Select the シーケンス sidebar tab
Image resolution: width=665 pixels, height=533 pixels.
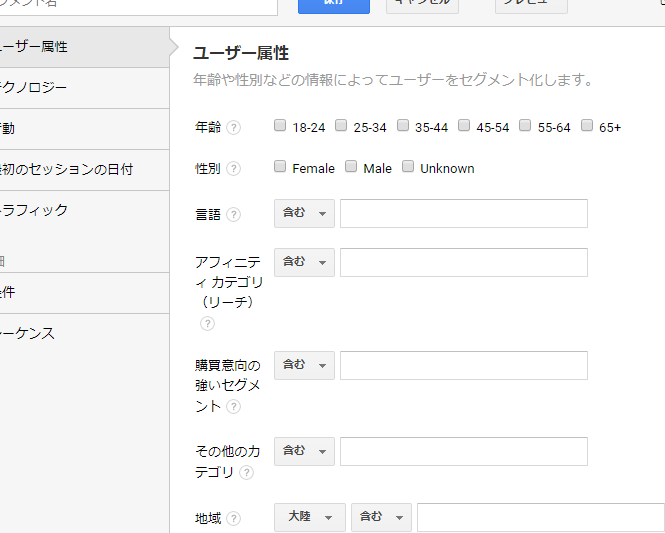click(x=84, y=334)
